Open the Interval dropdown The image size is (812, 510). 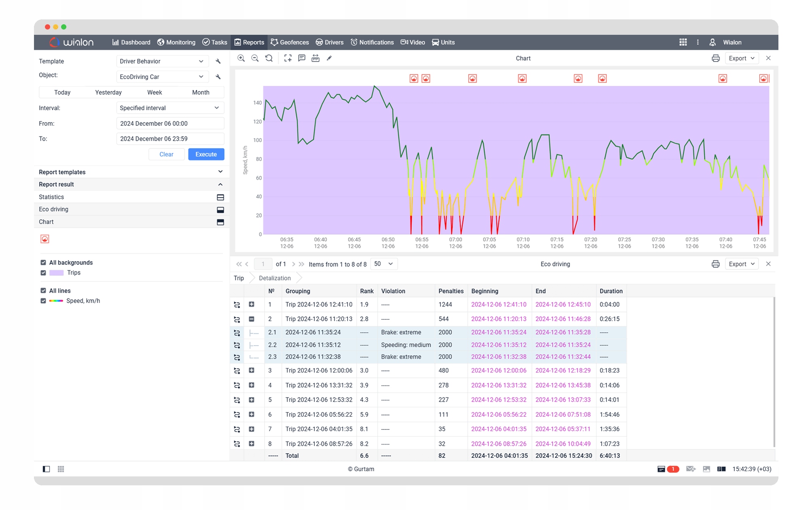[x=170, y=108]
